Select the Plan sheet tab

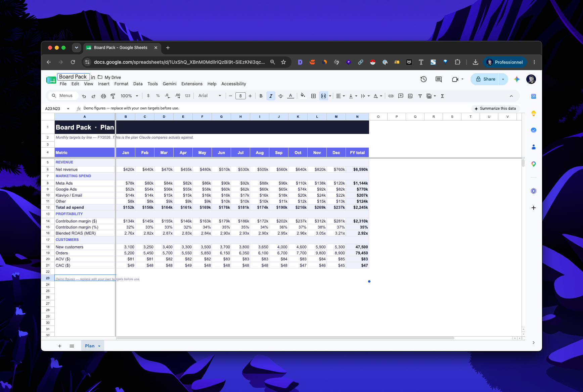pyautogui.click(x=93, y=346)
